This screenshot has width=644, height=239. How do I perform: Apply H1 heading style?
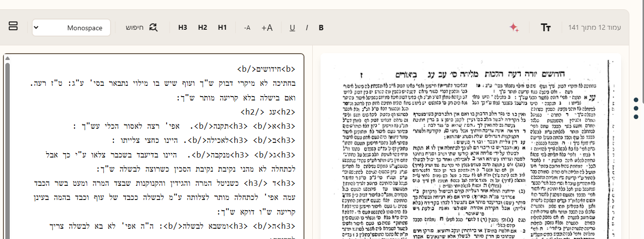(222, 28)
